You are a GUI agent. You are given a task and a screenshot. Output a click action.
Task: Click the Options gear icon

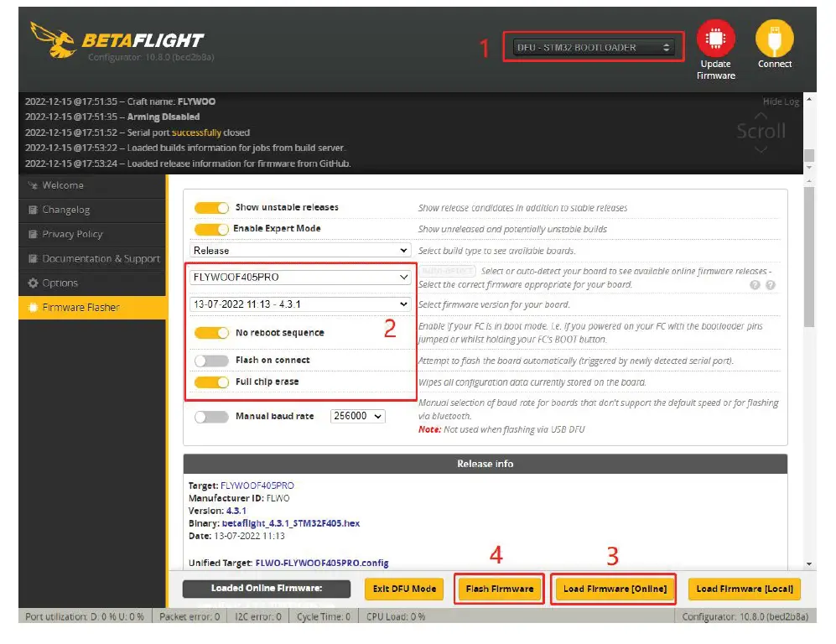coord(33,283)
